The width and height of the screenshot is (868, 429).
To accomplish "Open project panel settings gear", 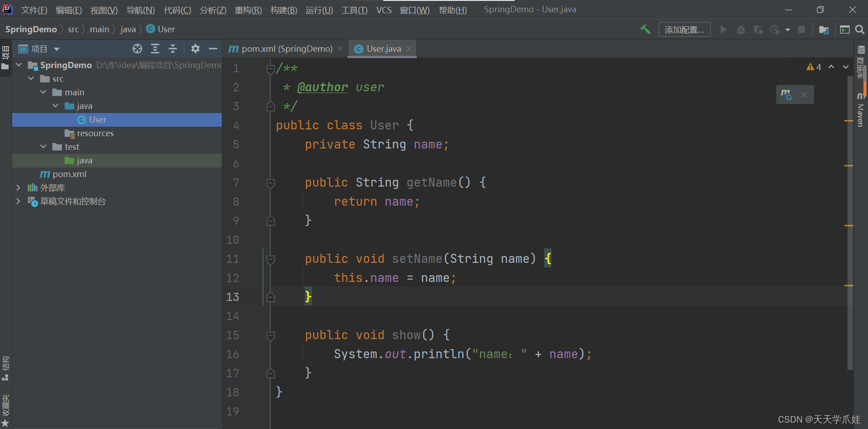I will point(195,49).
